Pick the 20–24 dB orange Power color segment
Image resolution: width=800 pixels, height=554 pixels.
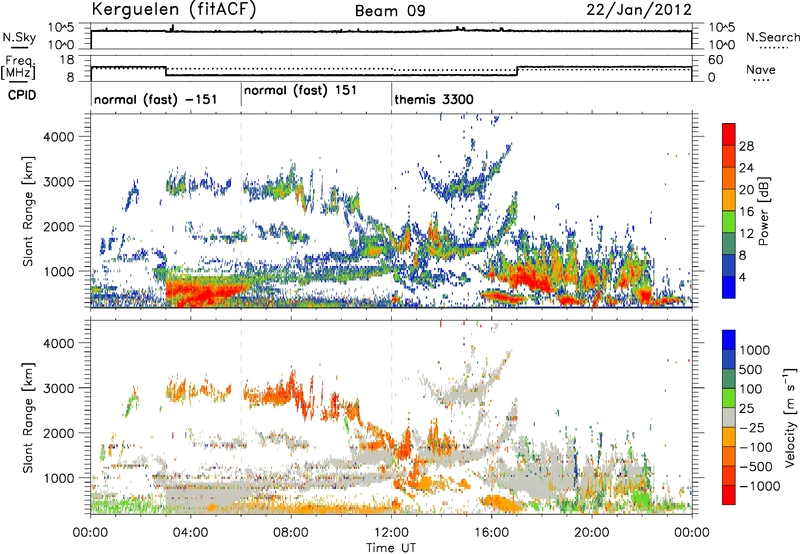pyautogui.click(x=729, y=179)
